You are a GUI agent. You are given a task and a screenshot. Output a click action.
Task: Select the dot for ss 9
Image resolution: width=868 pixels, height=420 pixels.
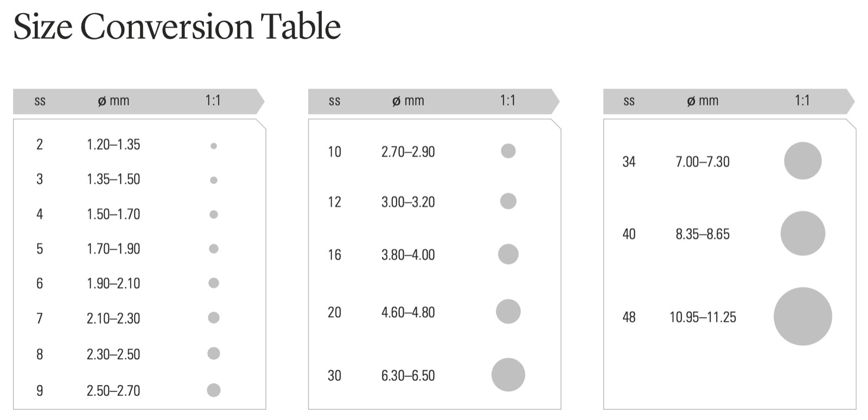[x=214, y=390]
